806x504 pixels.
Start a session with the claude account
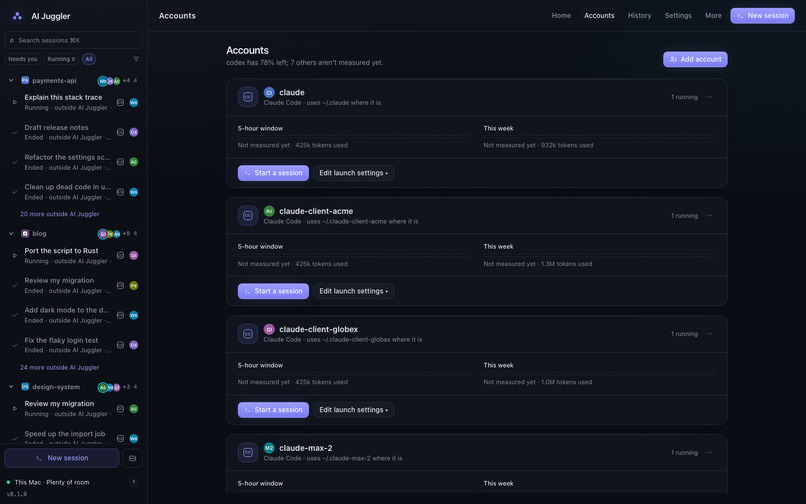tap(273, 173)
